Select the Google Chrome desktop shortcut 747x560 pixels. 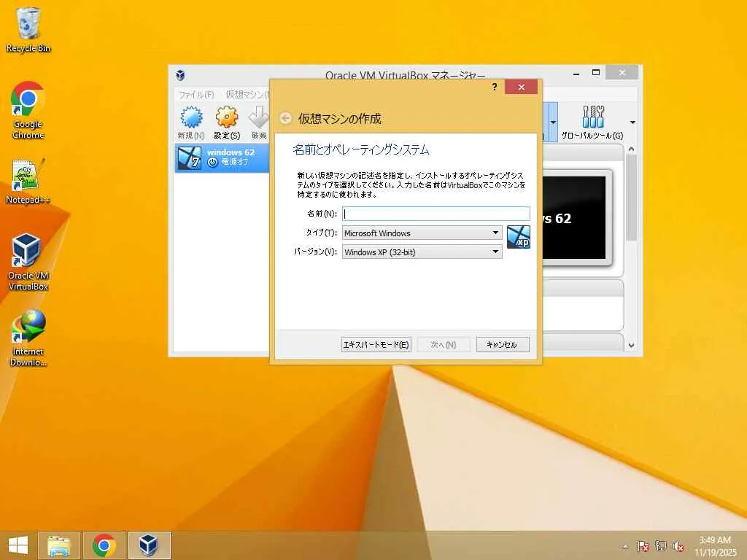tap(28, 111)
